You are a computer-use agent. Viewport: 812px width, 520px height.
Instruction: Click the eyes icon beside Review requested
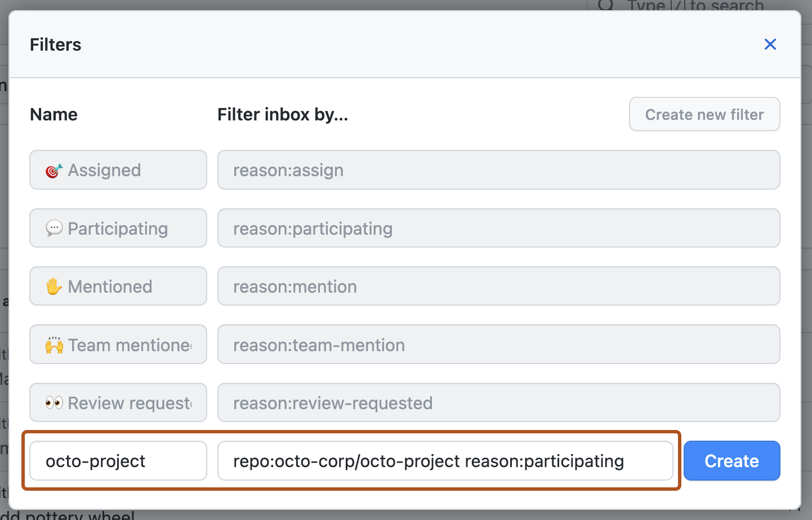tap(53, 402)
